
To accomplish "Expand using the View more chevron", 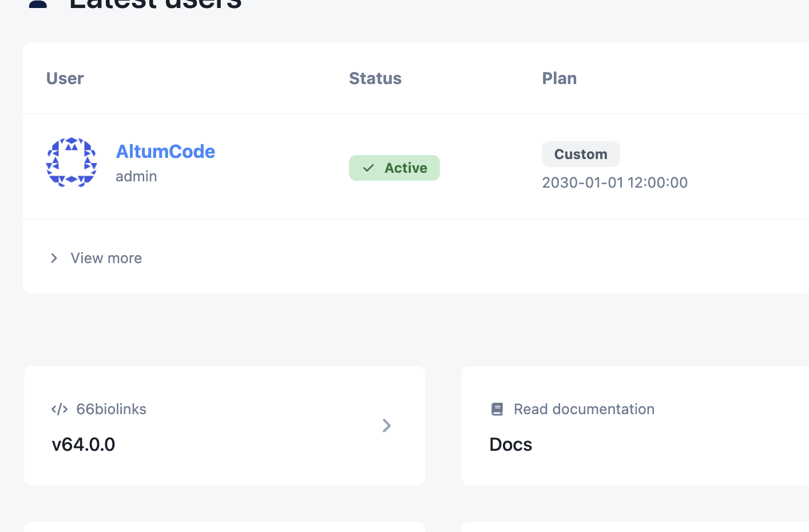I will pos(54,259).
